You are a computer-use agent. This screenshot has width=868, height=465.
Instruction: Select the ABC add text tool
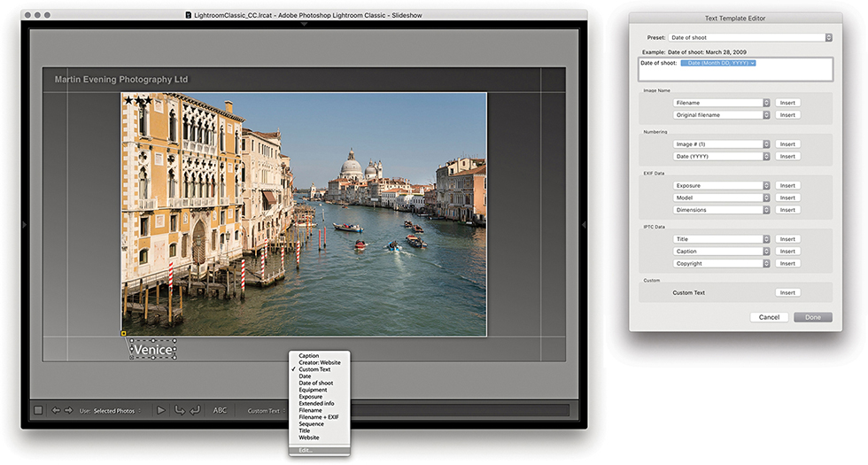(220, 410)
